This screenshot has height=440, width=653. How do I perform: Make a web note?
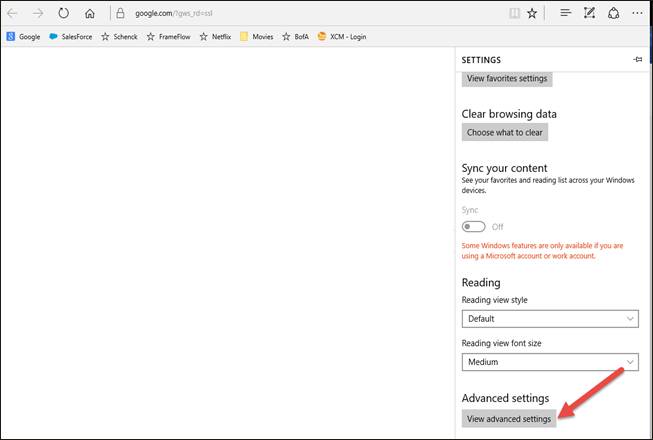pos(590,13)
